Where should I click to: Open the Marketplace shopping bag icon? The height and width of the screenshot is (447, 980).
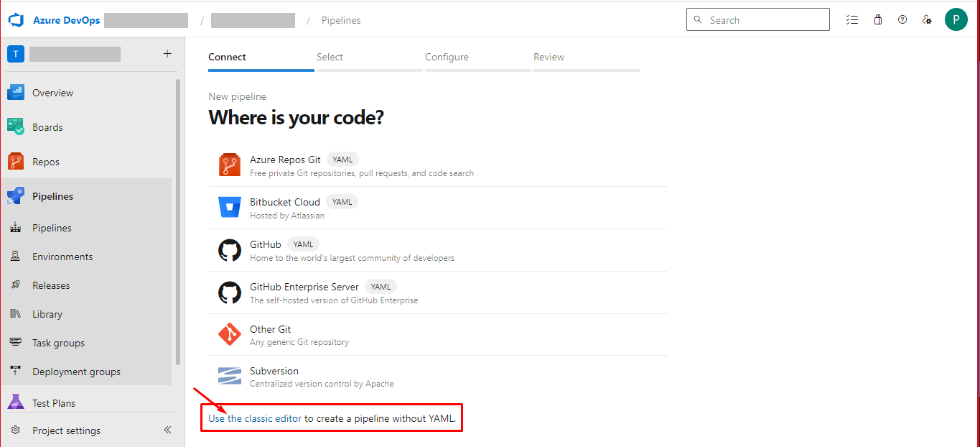pos(877,20)
